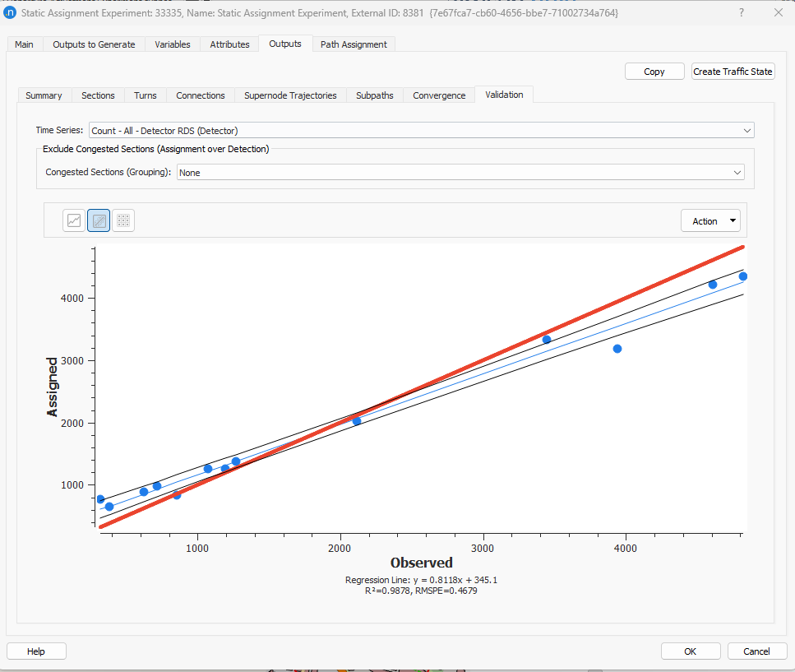Switch to the Variables tab
This screenshot has height=672, width=795.
click(x=172, y=44)
